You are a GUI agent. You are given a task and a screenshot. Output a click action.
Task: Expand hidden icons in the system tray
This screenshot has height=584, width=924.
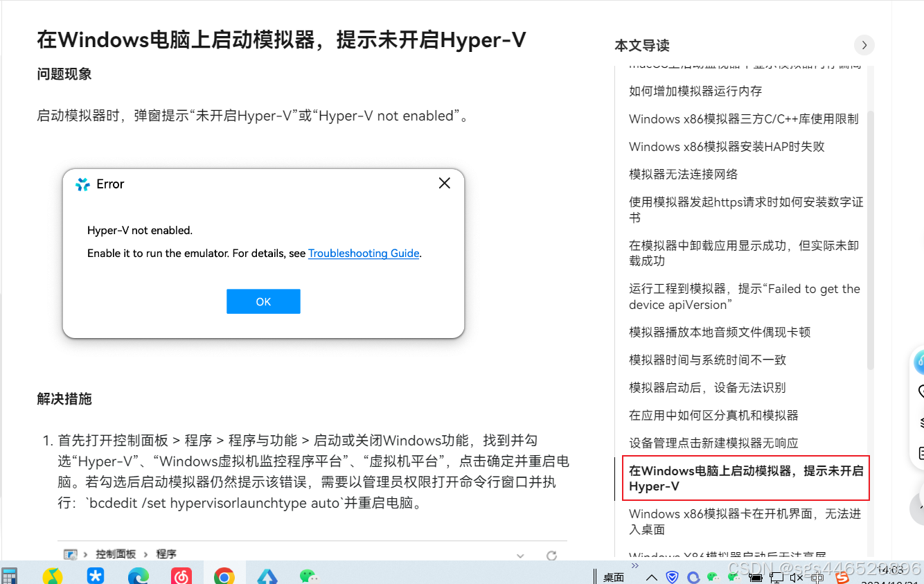point(652,578)
